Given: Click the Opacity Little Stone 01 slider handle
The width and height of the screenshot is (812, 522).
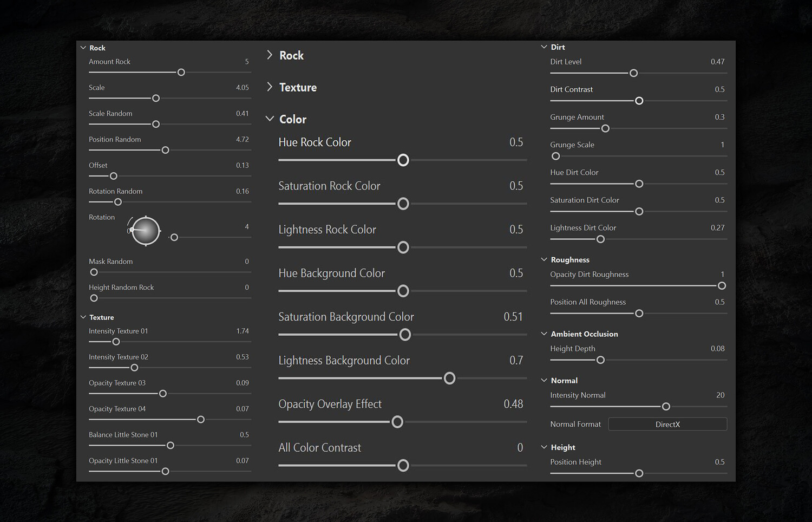Looking at the screenshot, I should click(x=166, y=471).
